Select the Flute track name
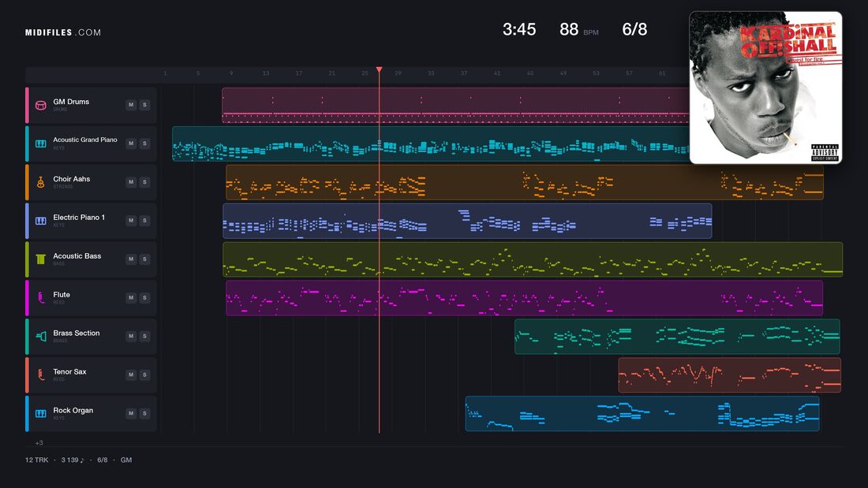 pyautogui.click(x=62, y=295)
